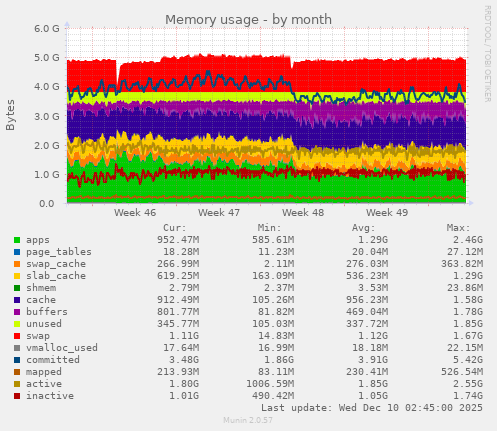Select the unused average value 337.72M

(367, 324)
